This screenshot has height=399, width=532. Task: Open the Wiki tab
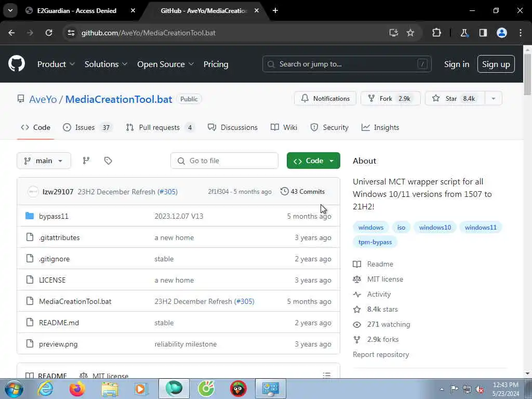coord(284,127)
